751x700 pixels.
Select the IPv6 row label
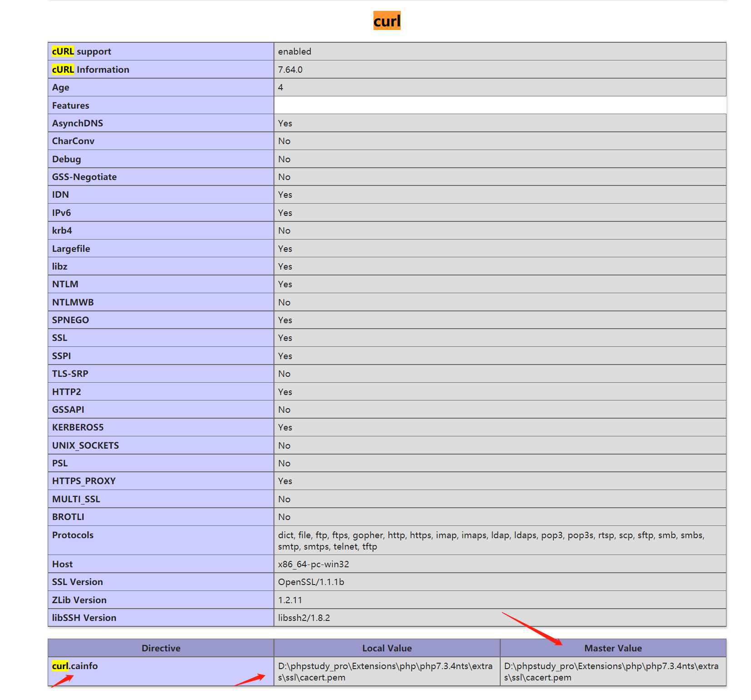[61, 213]
